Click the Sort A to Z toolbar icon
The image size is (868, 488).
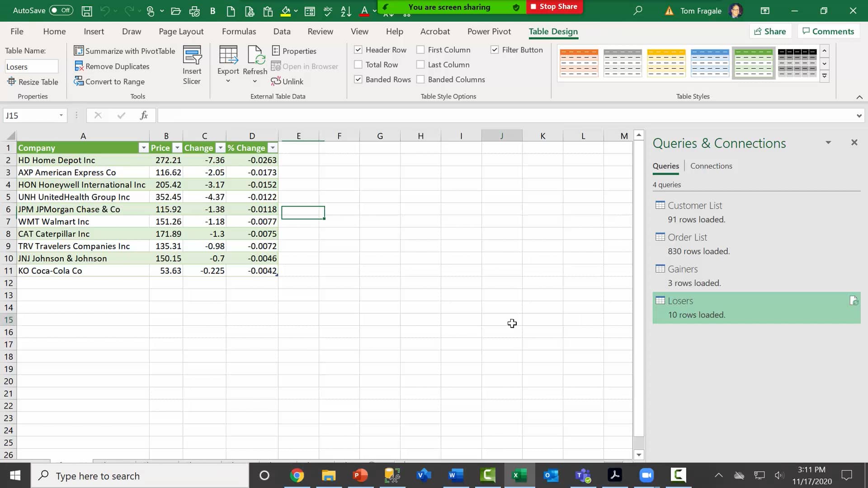(x=346, y=11)
